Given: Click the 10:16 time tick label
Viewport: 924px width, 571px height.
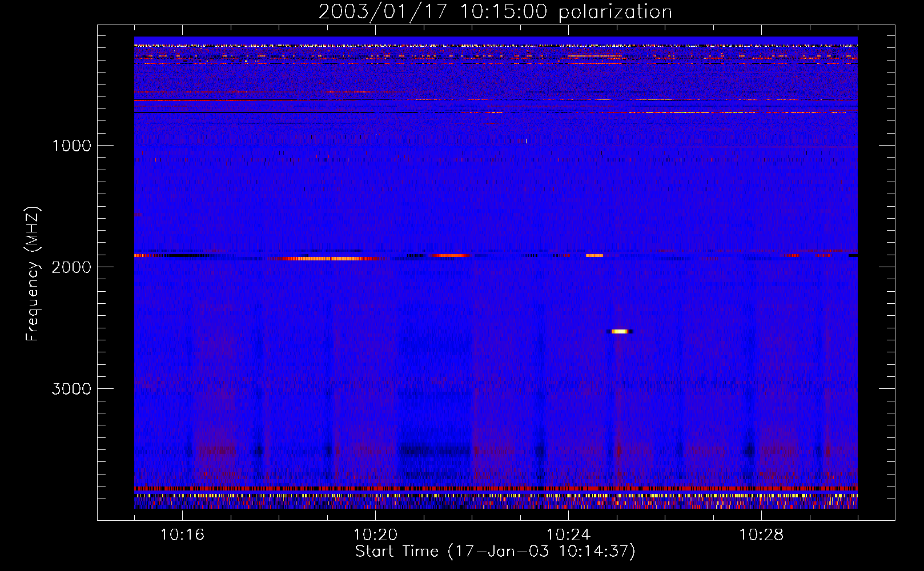Looking at the screenshot, I should (183, 535).
